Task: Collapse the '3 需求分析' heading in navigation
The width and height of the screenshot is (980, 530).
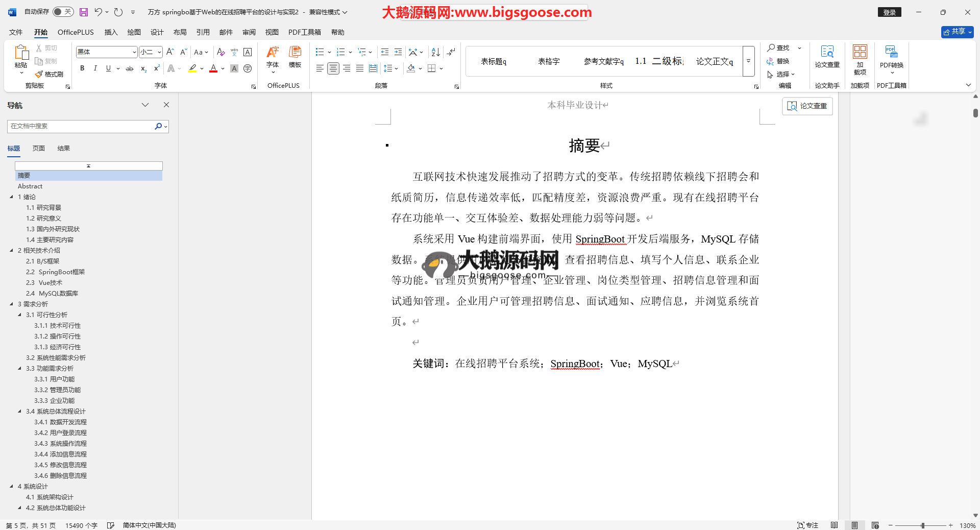Action: point(11,304)
